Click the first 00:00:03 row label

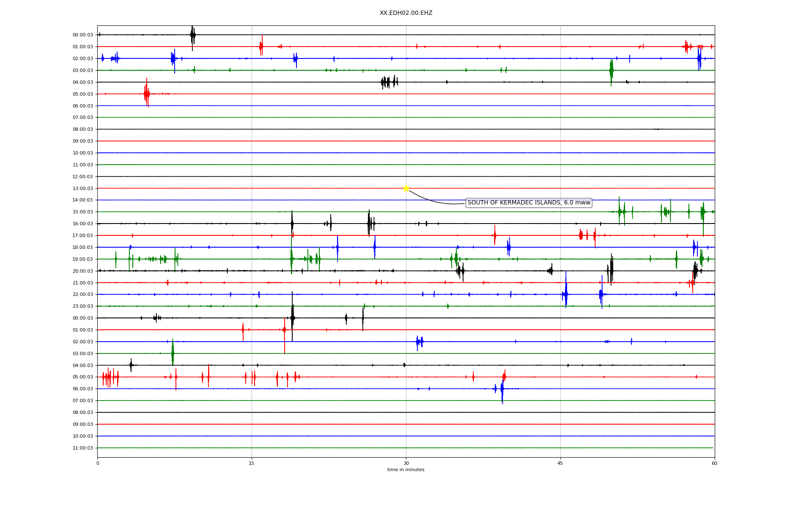point(83,35)
